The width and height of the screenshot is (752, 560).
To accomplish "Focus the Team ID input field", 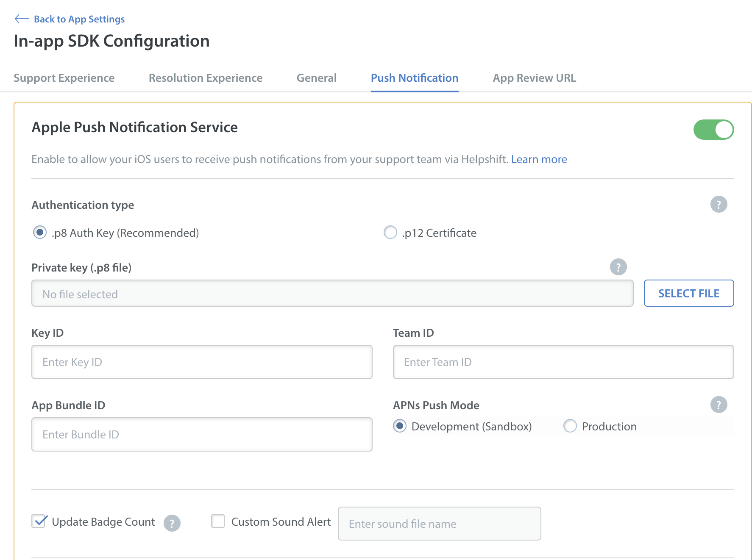I will tap(563, 362).
